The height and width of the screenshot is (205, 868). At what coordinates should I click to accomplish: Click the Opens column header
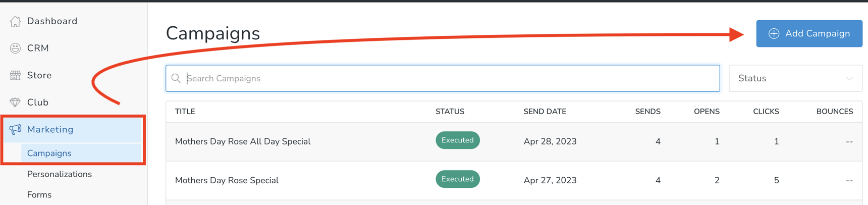(x=707, y=112)
